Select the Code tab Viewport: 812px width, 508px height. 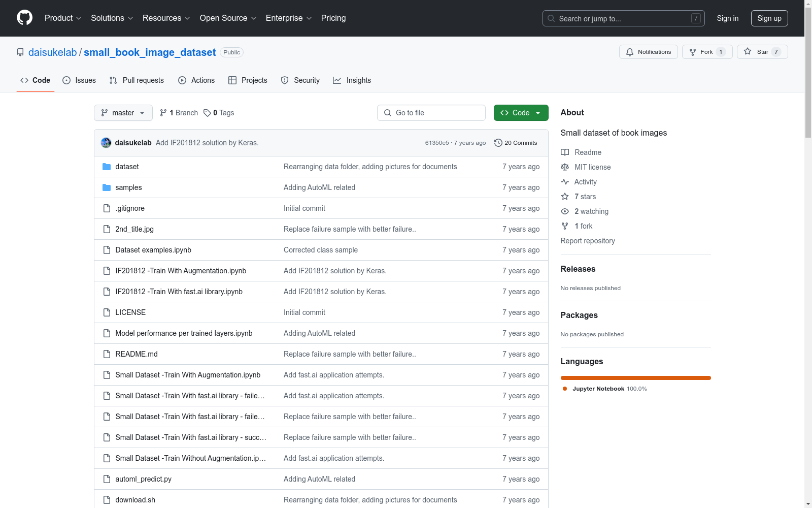point(36,80)
